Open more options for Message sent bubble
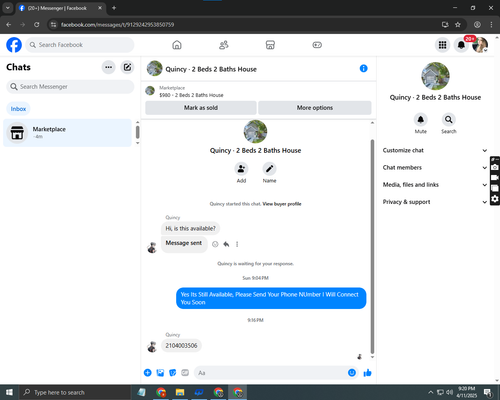The height and width of the screenshot is (400, 500). (237, 244)
